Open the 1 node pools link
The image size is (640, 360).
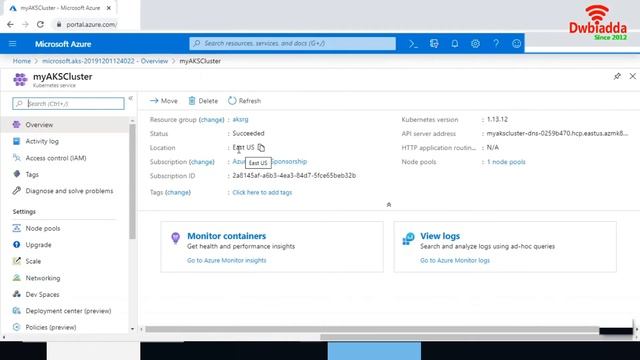coord(506,162)
